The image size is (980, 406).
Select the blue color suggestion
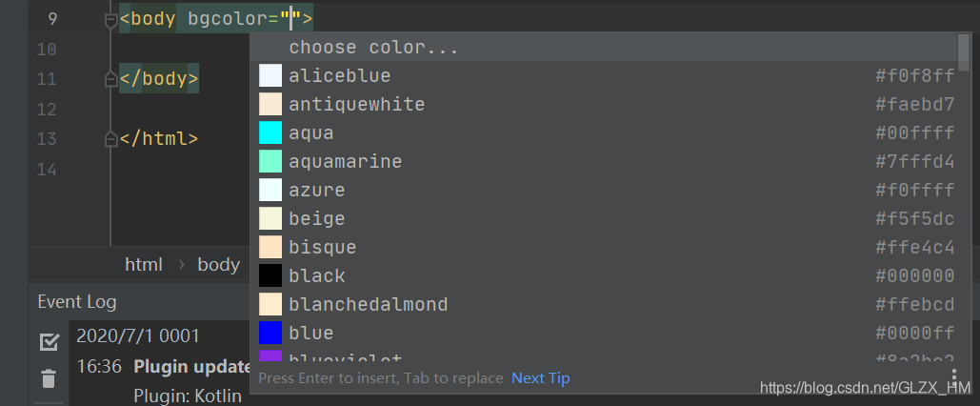(x=606, y=333)
